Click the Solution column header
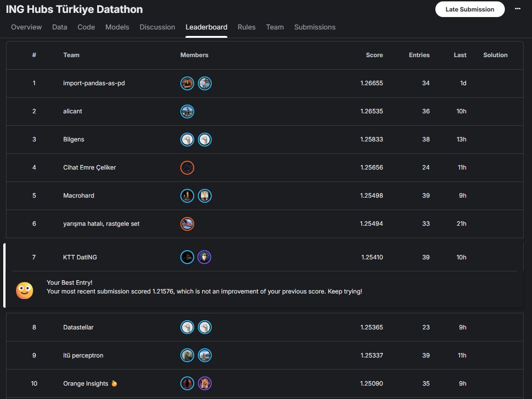532x399 pixels. point(495,55)
